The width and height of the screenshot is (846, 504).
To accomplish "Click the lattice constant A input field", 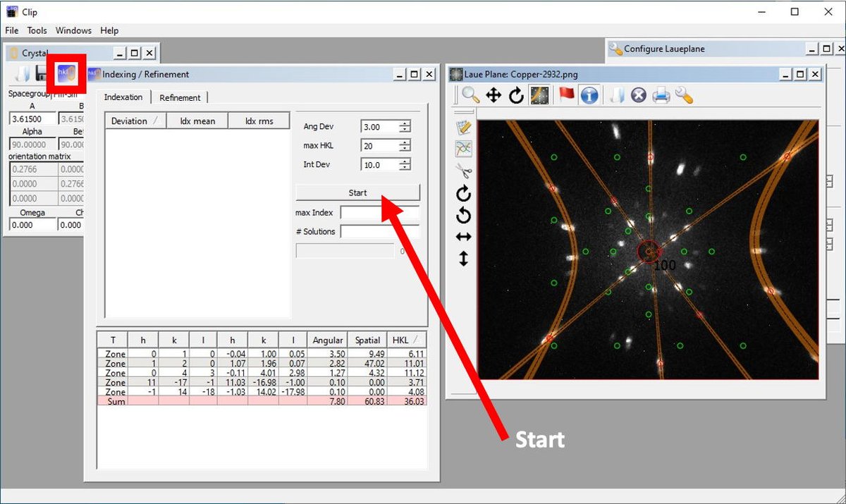I will [x=32, y=119].
